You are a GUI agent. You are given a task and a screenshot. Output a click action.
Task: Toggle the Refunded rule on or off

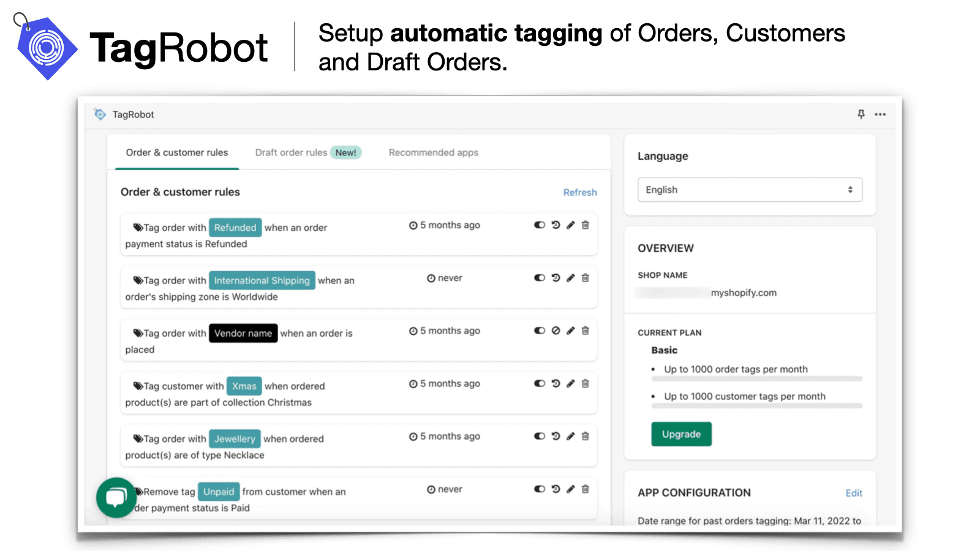(x=540, y=225)
